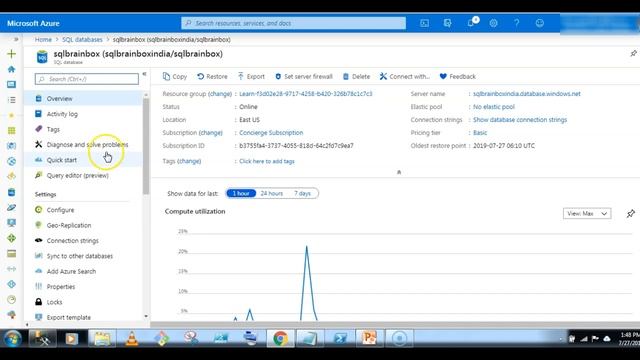The width and height of the screenshot is (640, 360).
Task: Expand the left rail with double chevron
Action: click(x=16, y=39)
